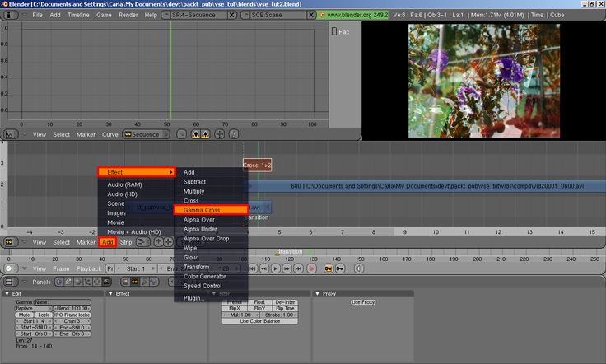Jump to the start frame in timeline
Screen dimensions: 606x364
(252, 268)
